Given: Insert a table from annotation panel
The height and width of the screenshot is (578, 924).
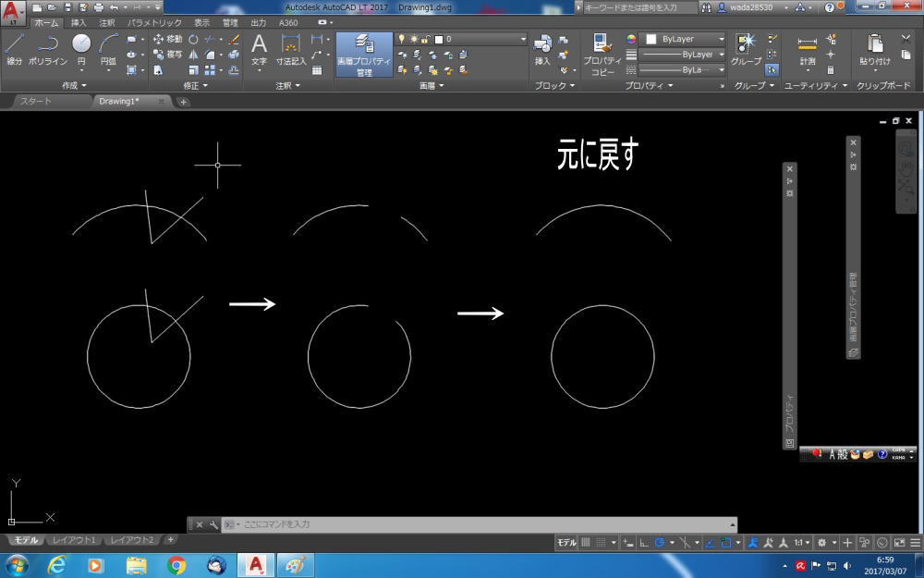Looking at the screenshot, I should pos(317,70).
